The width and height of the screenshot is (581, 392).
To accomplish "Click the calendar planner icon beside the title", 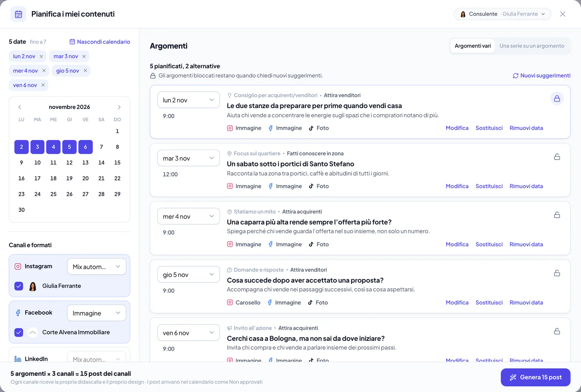I will [18, 14].
